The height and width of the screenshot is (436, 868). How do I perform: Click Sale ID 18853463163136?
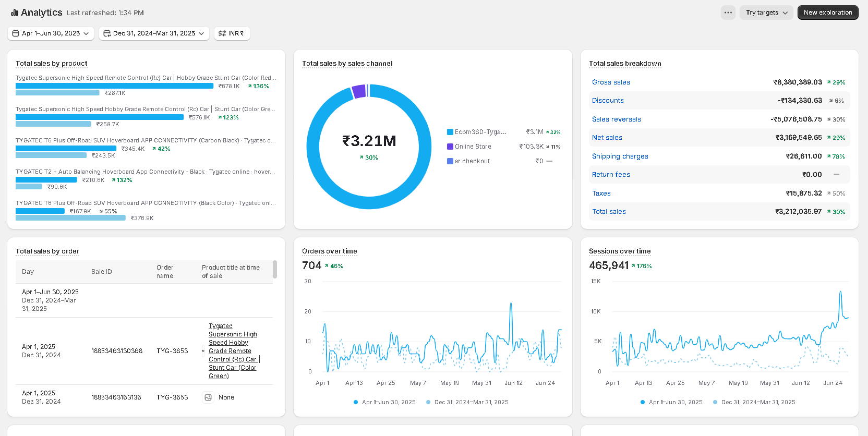point(116,397)
